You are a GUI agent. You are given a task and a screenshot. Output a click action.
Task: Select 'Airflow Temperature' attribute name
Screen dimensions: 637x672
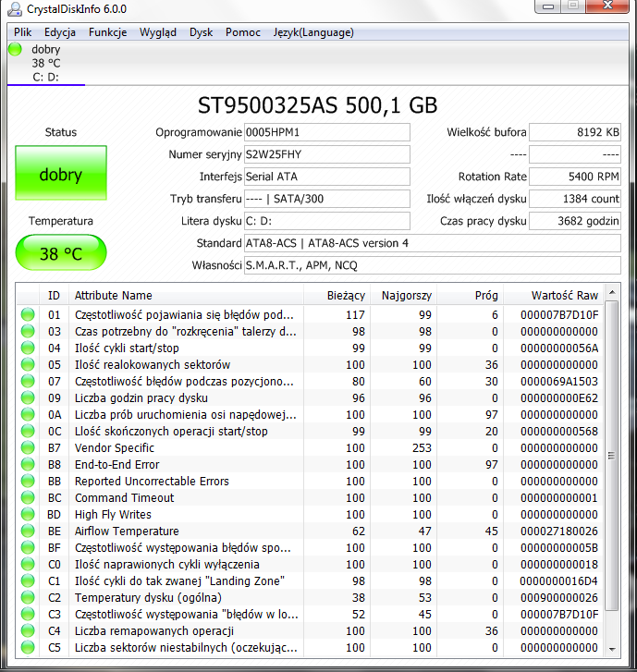(127, 531)
